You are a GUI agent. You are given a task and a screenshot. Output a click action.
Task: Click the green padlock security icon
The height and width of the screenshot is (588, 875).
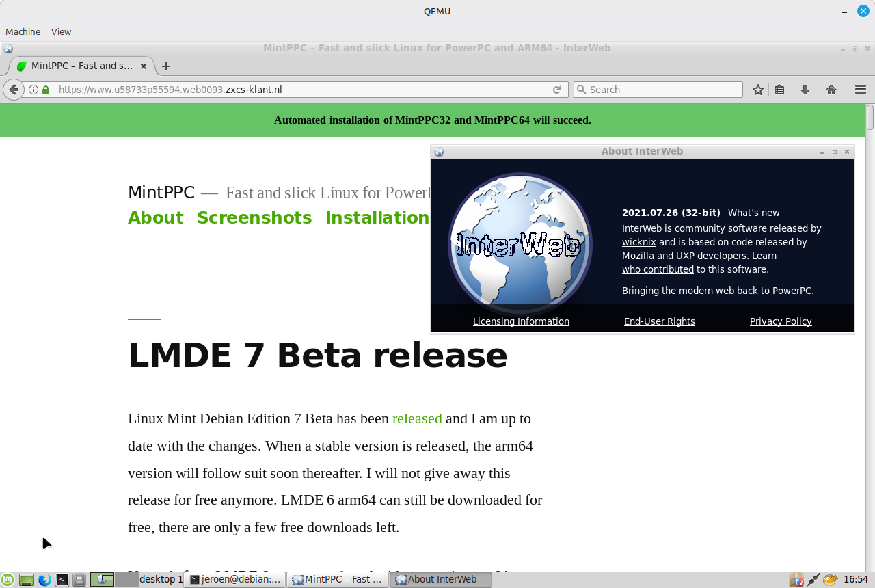click(x=46, y=90)
